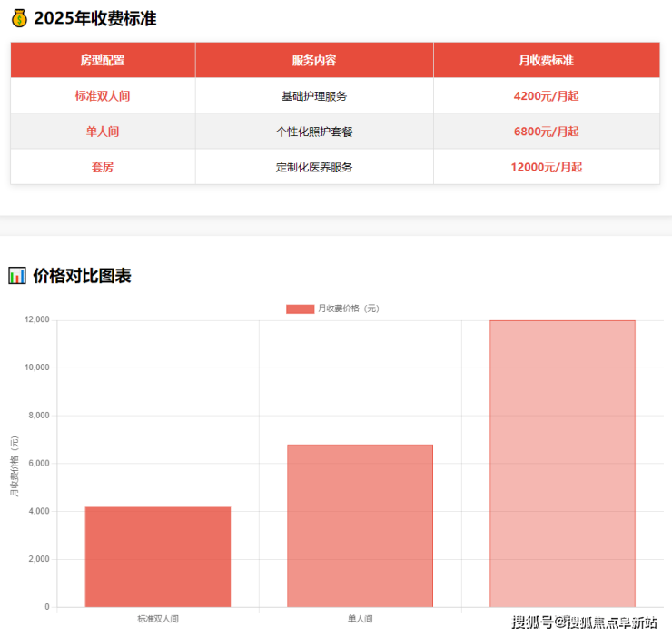Click the money bag icon beside 2025年收费标准
The width and height of the screenshot is (672, 637).
point(19,18)
